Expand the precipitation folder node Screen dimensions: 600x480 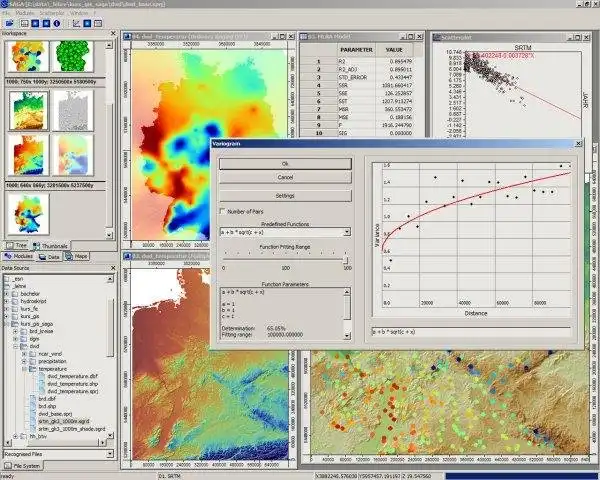click(x=24, y=361)
